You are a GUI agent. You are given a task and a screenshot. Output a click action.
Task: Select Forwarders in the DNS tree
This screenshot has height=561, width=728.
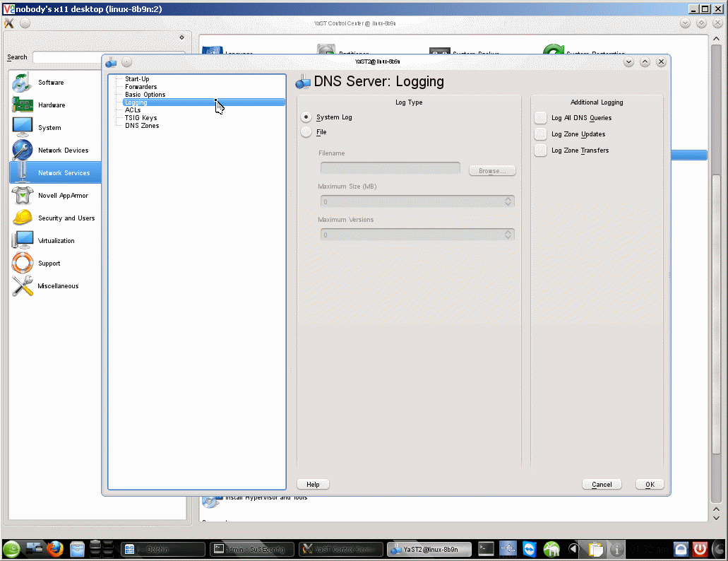141,87
